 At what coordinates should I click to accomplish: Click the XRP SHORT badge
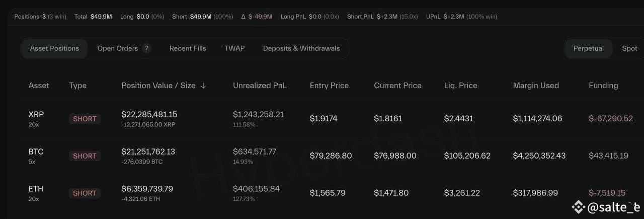85,119
